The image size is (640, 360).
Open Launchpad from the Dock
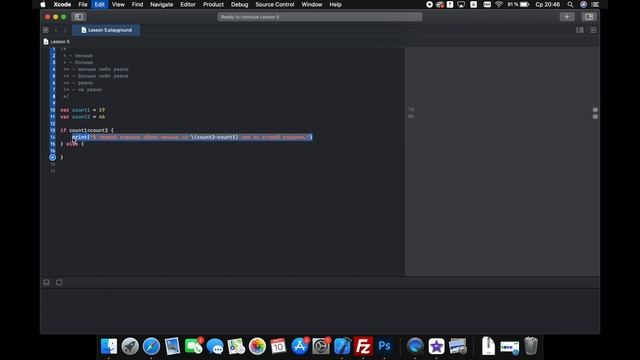coord(130,346)
